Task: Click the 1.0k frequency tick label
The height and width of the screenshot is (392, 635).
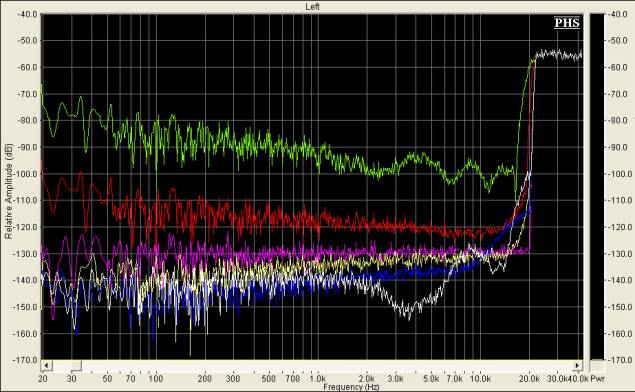Action: 318,379
